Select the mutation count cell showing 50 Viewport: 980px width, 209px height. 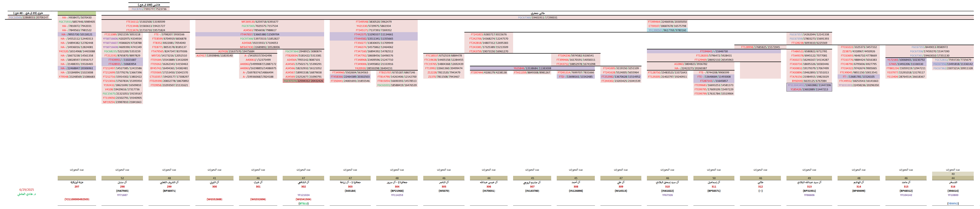click(x=714, y=178)
